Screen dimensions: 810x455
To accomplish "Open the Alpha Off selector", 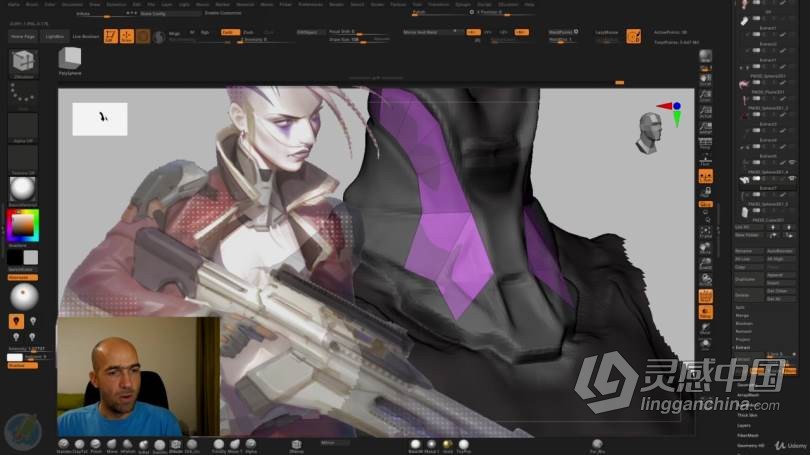I will pos(23,128).
